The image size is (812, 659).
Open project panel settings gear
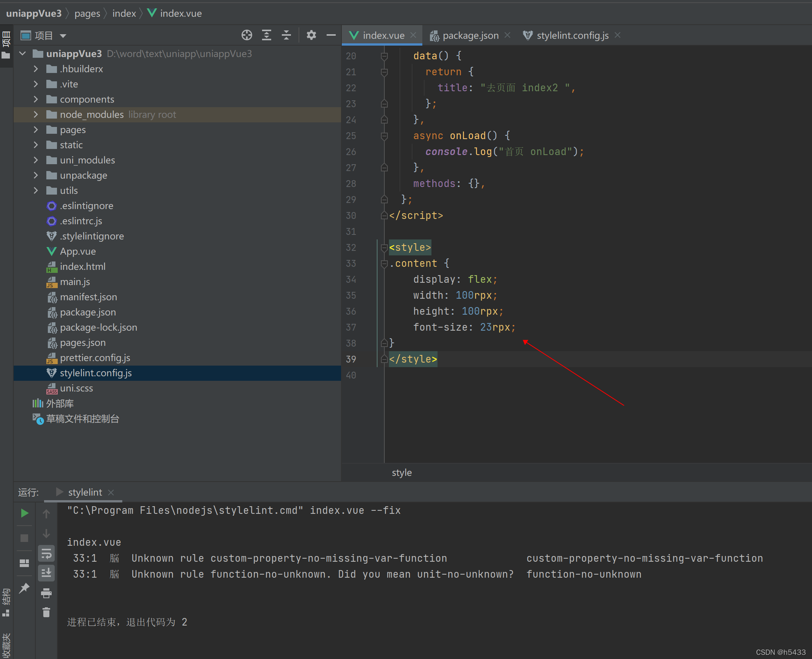[311, 35]
